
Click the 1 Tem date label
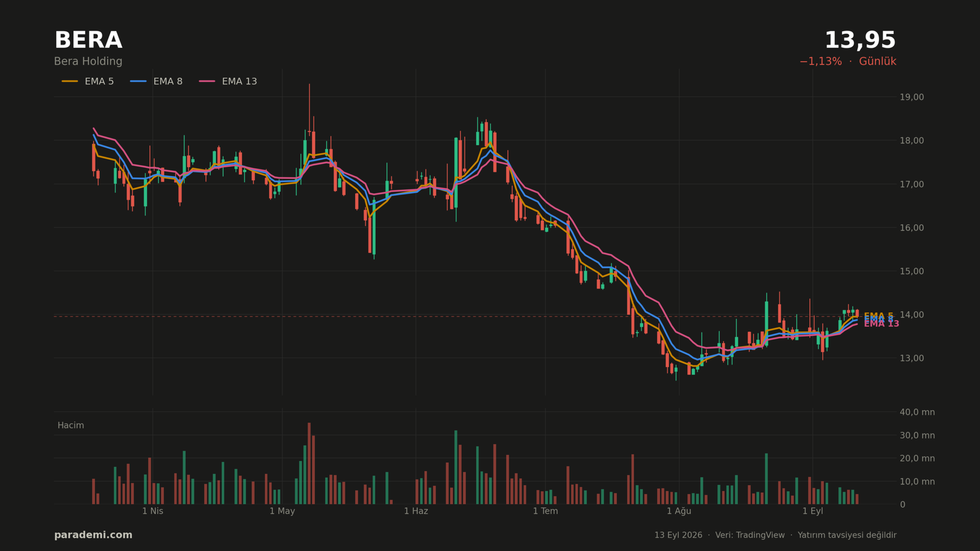click(545, 511)
